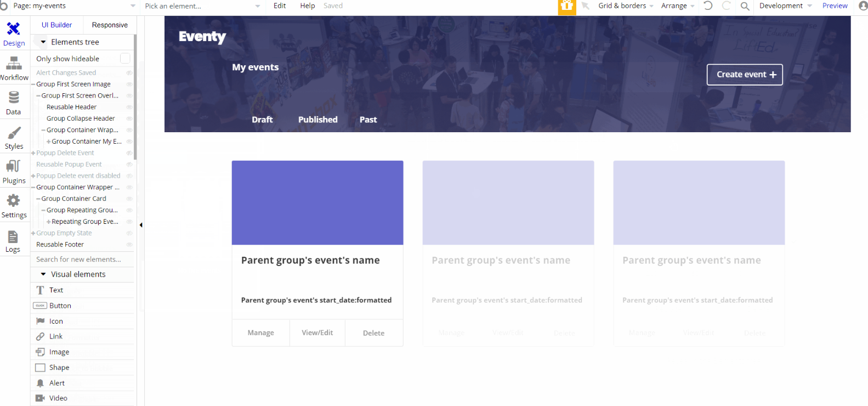Switch to the Responsive tab
This screenshot has height=406, width=868.
tap(110, 25)
